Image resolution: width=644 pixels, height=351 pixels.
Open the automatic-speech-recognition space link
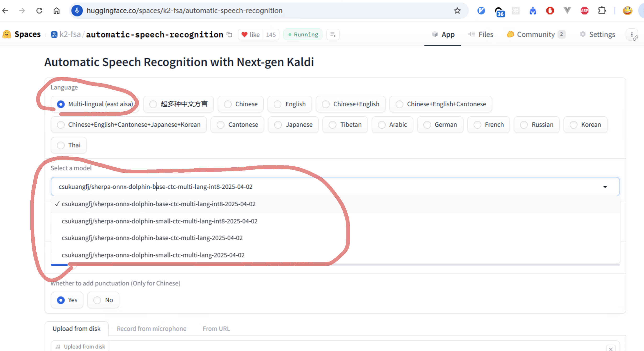coord(155,34)
